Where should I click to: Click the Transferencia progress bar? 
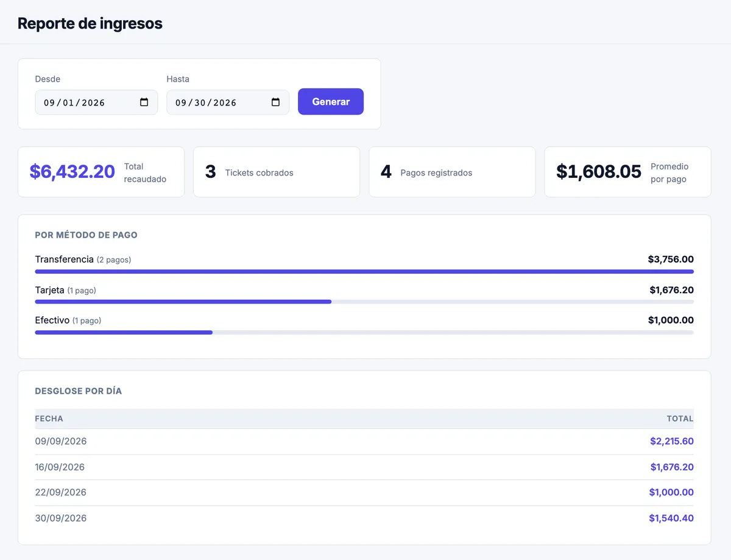click(x=364, y=272)
